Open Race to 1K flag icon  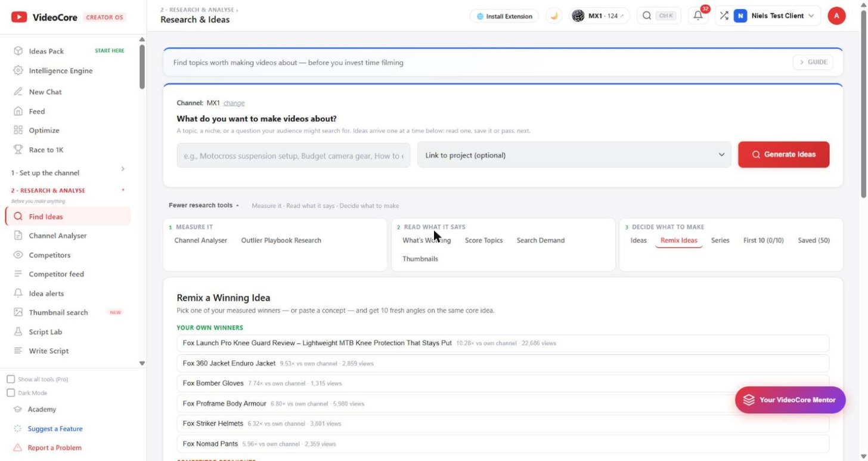tap(18, 150)
